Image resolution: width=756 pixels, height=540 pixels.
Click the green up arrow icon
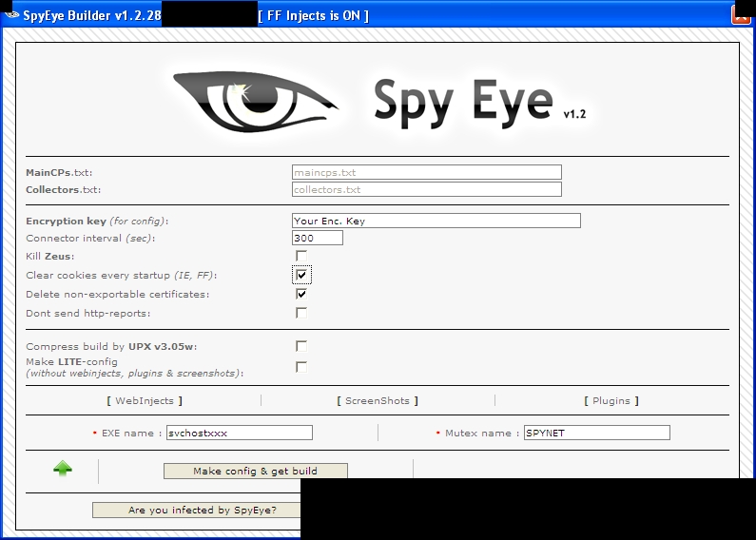coord(63,469)
